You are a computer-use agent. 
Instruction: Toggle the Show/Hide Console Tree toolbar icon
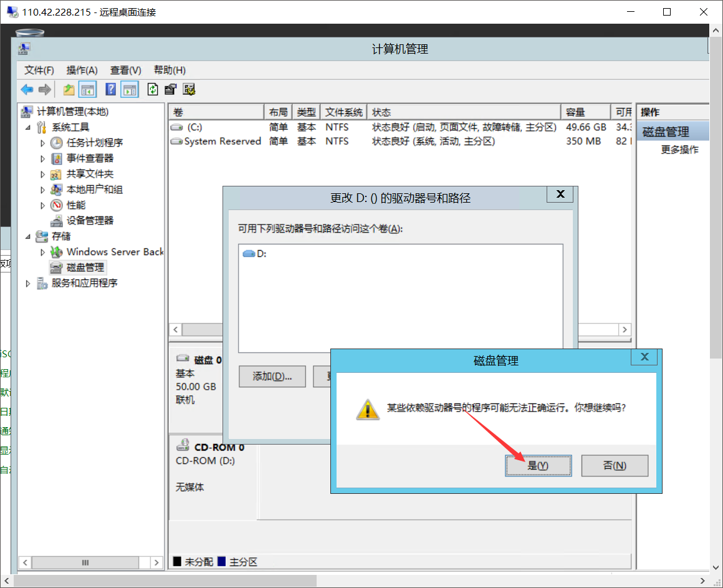[x=87, y=90]
